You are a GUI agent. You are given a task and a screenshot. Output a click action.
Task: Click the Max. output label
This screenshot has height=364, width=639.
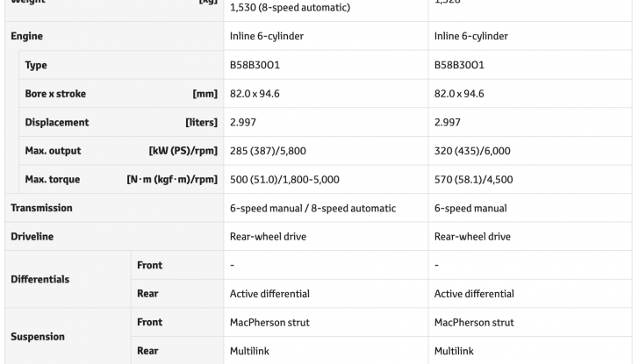(x=53, y=151)
